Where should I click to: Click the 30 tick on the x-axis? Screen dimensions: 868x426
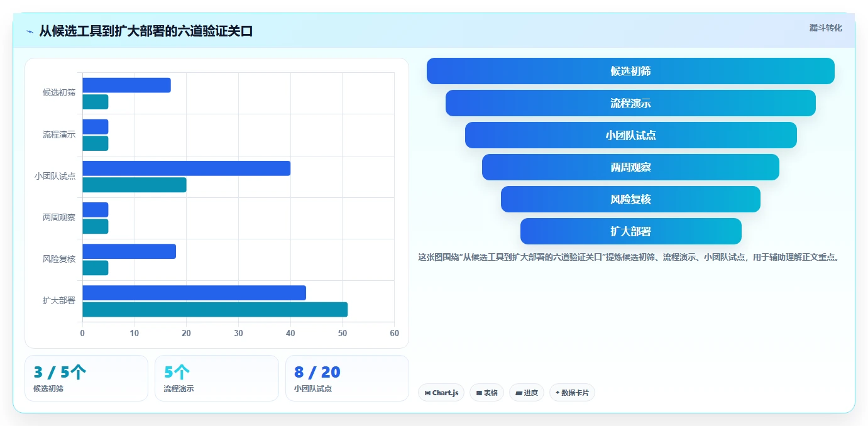[238, 333]
